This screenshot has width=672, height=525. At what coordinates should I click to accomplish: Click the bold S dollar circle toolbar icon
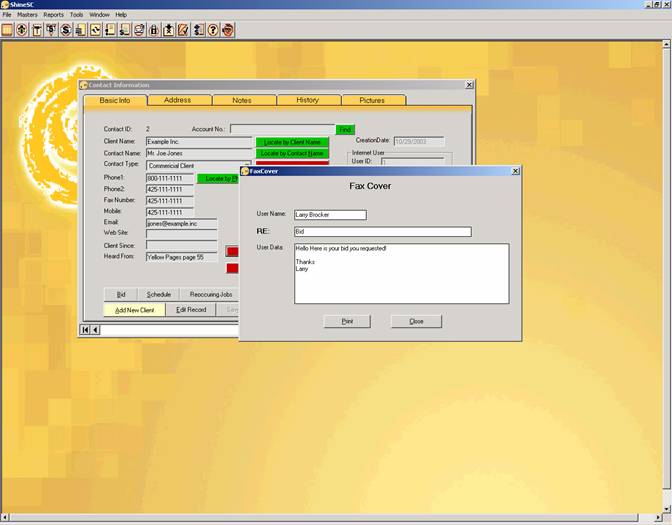pyautogui.click(x=66, y=30)
